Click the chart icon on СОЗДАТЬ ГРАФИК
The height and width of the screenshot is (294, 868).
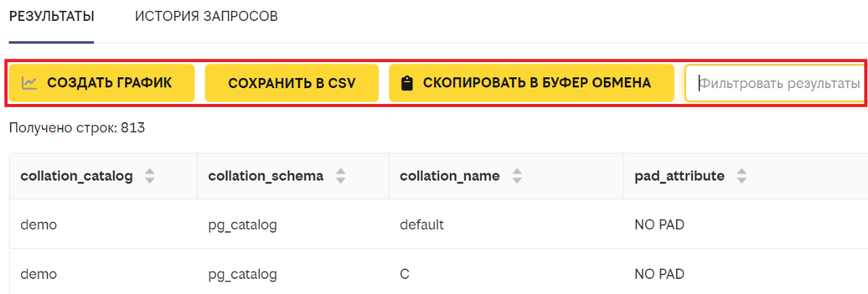pos(30,82)
